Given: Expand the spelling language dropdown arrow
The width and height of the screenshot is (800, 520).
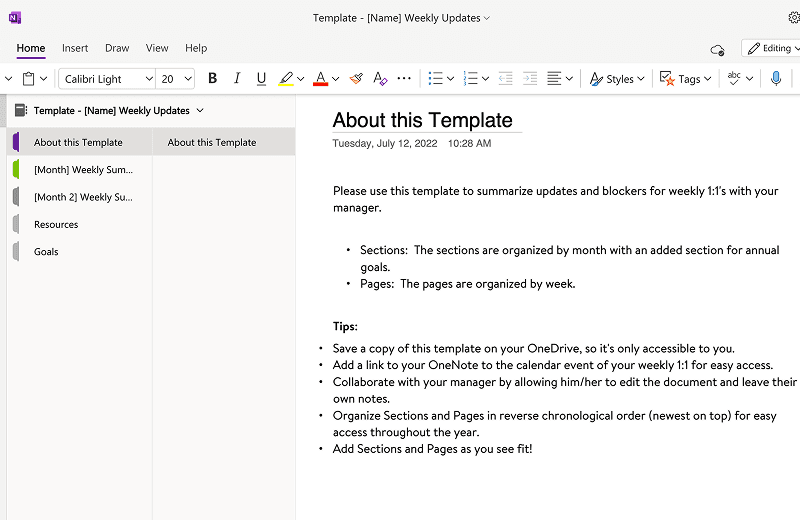Looking at the screenshot, I should [x=749, y=79].
